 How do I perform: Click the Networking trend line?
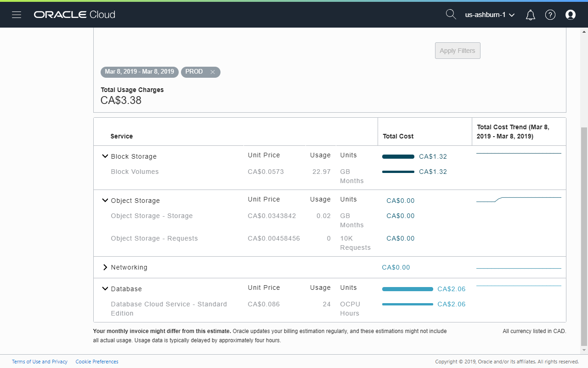(519, 268)
